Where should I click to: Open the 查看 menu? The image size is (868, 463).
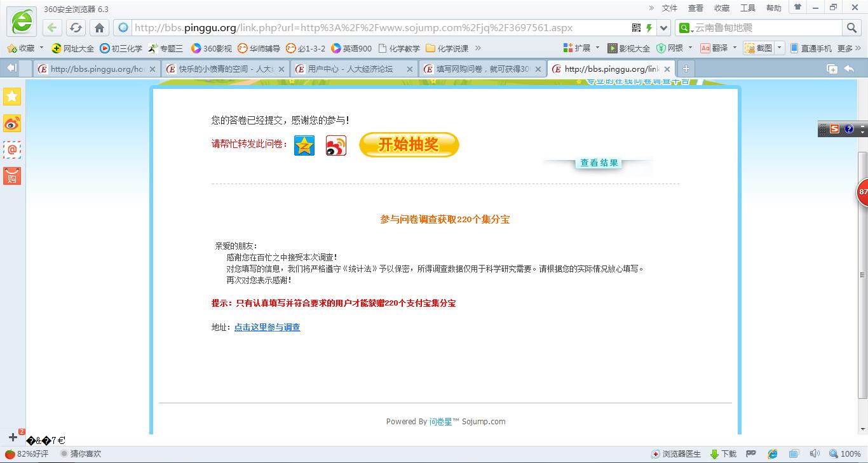click(x=696, y=8)
